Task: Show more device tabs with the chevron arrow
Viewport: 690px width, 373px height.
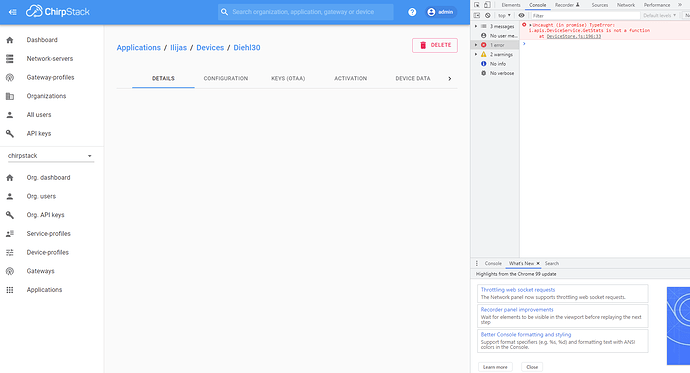Action: (450, 79)
